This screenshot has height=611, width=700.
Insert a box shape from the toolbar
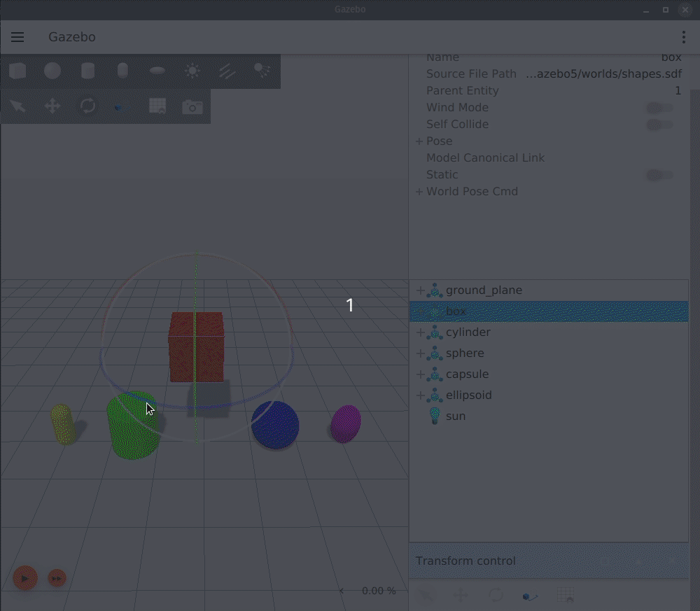[17, 71]
